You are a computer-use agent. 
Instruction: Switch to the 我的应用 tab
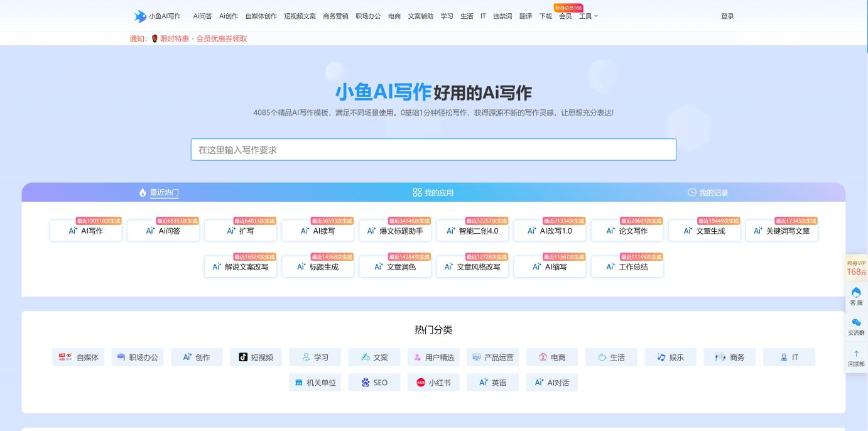pos(433,192)
